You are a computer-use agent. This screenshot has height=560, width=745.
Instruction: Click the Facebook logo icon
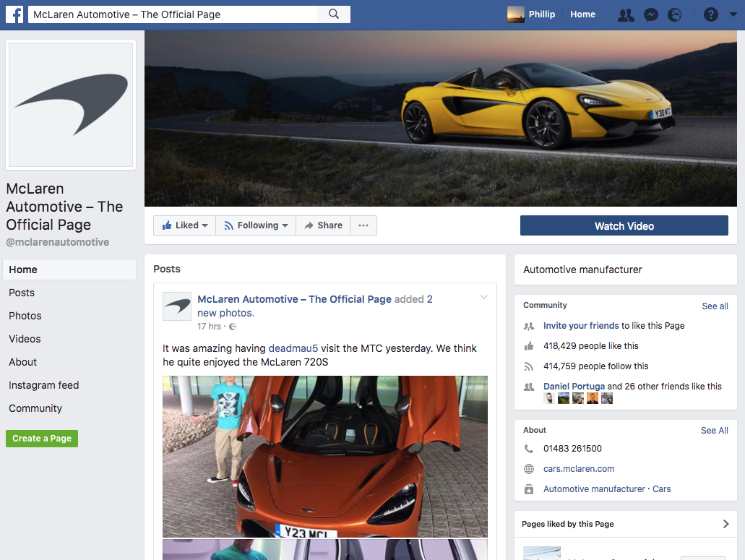point(14,14)
